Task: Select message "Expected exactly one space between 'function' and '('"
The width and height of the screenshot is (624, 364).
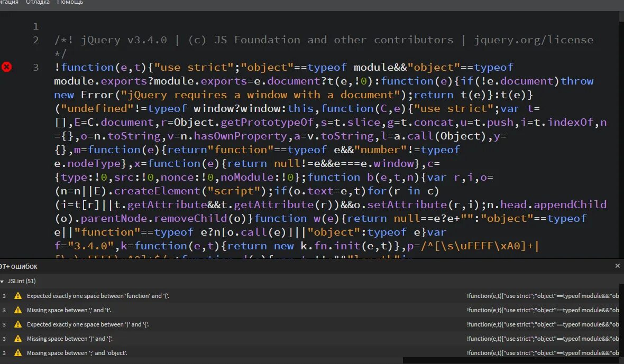Action: click(98, 296)
